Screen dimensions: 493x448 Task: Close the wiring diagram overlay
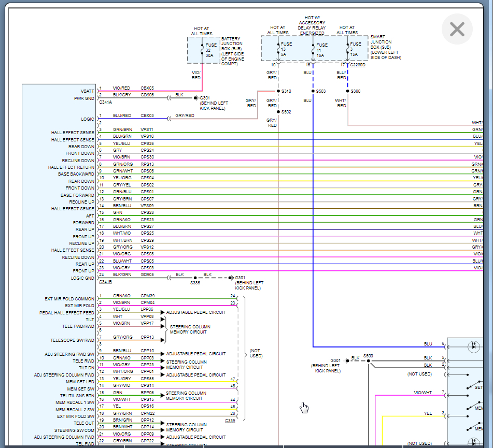tap(457, 29)
